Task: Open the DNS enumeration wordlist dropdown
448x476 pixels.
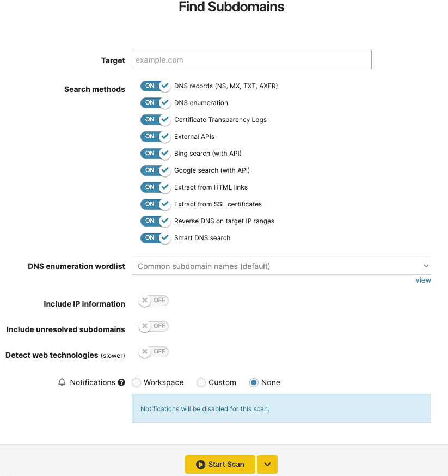Action: 281,266
